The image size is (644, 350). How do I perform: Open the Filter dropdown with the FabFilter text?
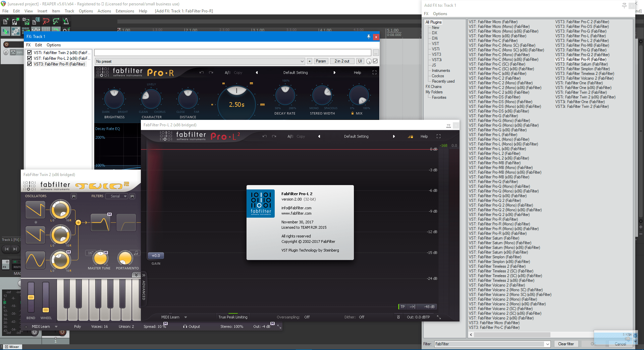pyautogui.click(x=547, y=344)
